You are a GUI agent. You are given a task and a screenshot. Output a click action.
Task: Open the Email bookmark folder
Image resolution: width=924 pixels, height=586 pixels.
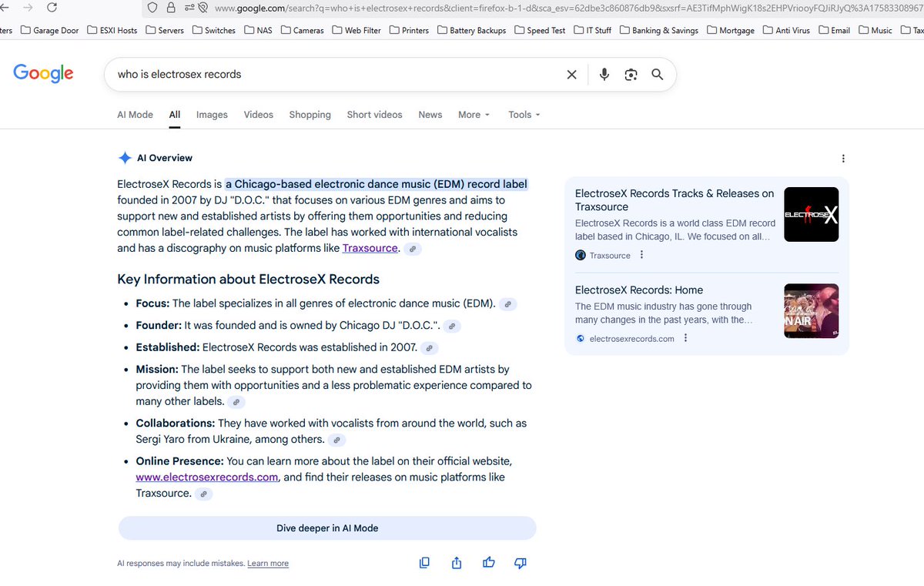pos(835,30)
